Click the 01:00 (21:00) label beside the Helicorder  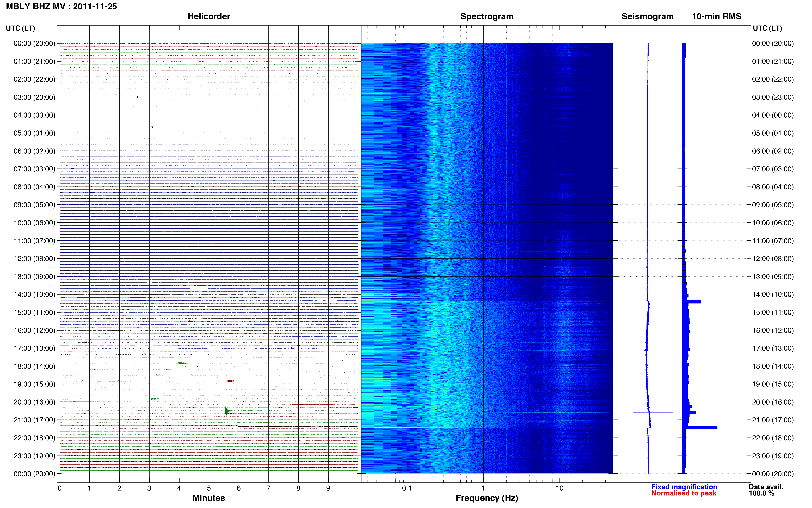tap(34, 62)
